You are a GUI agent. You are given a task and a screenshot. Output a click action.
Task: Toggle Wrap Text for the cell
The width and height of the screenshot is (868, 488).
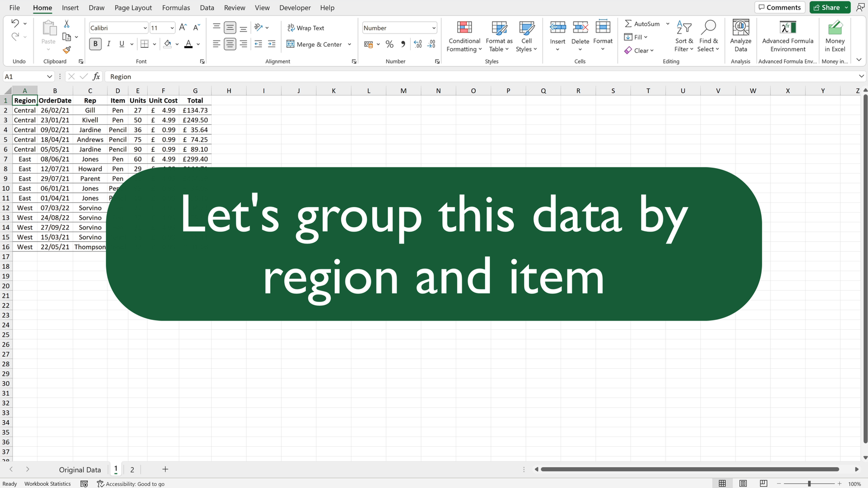coord(305,28)
